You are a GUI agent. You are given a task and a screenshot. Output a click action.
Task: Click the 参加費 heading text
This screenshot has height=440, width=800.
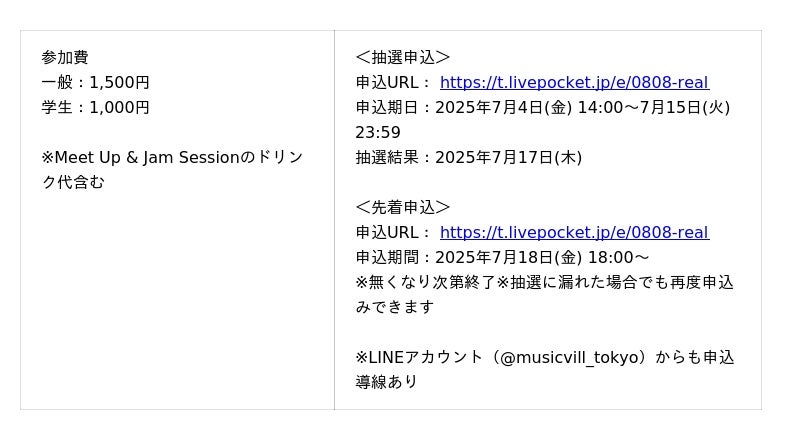pyautogui.click(x=65, y=58)
